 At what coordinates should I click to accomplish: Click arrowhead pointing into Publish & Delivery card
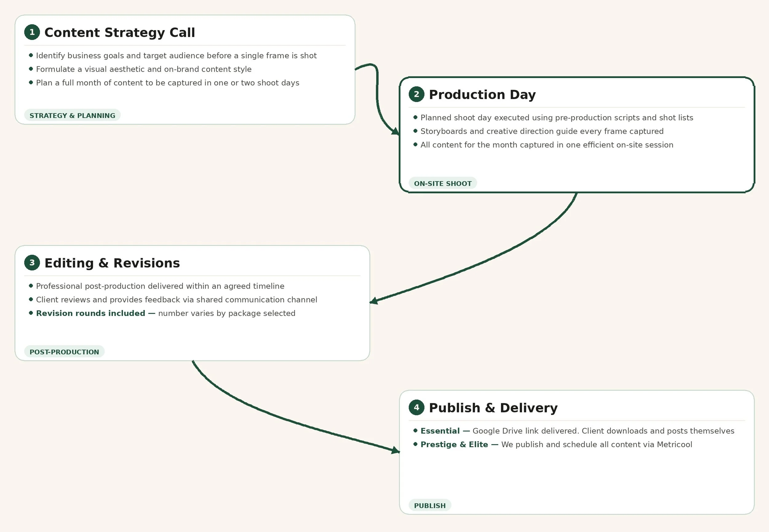click(x=396, y=451)
